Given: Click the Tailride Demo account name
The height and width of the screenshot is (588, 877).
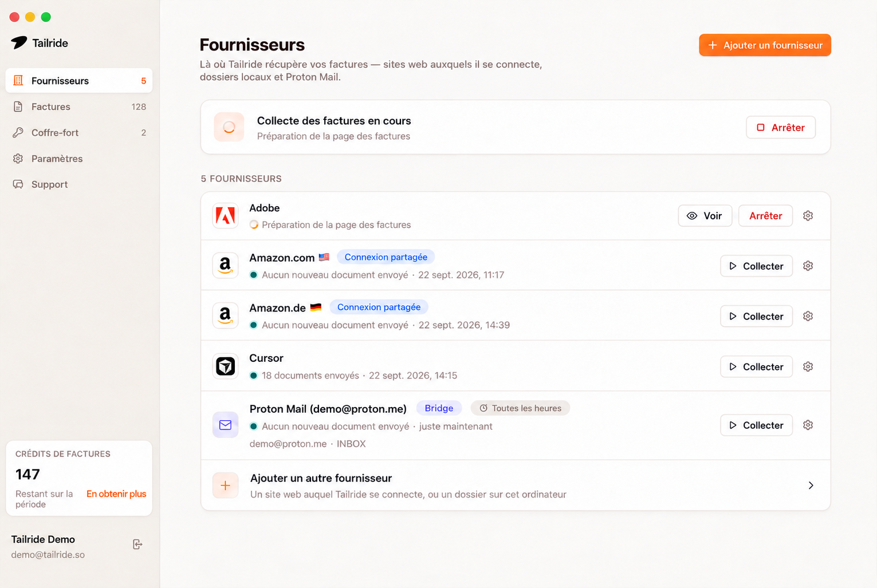Looking at the screenshot, I should [43, 539].
